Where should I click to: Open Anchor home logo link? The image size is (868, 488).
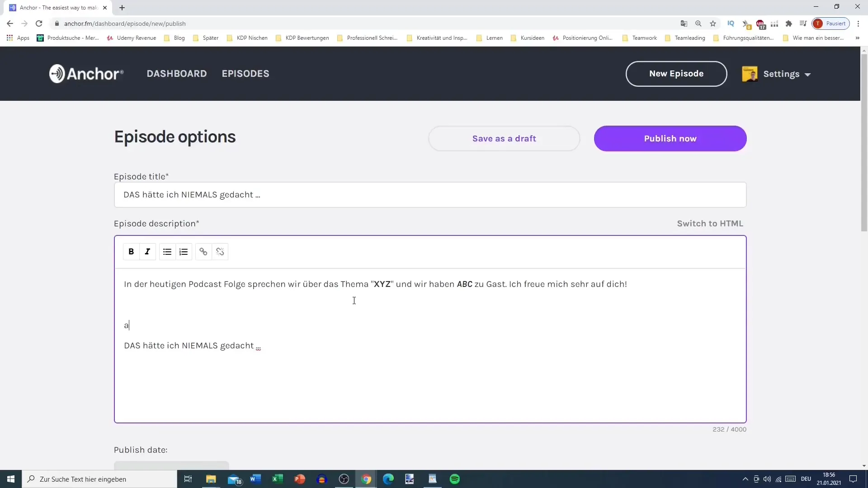tap(86, 73)
